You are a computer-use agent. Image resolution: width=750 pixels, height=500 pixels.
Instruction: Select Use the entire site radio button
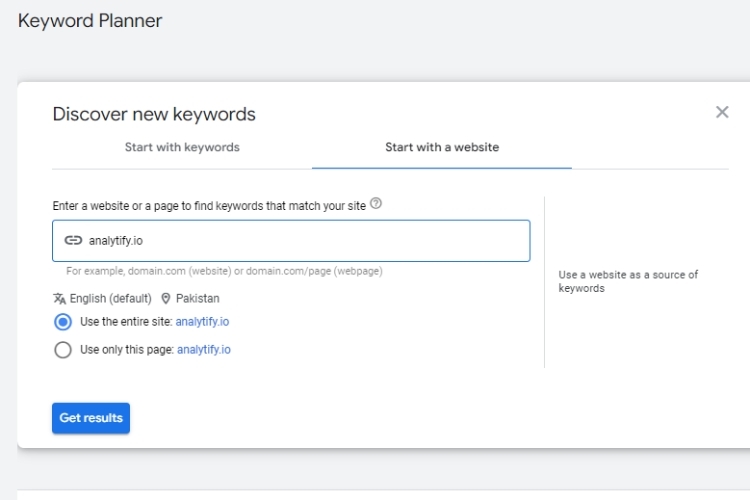(x=63, y=322)
